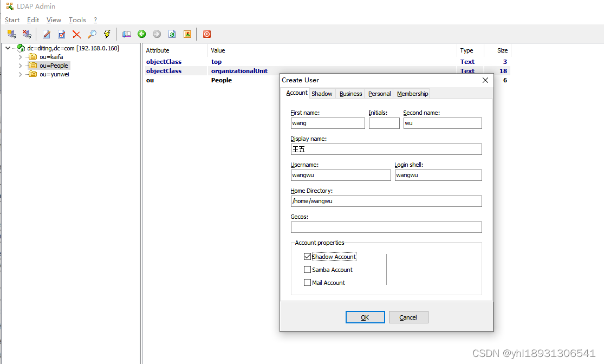
Task: Collapse the dc=diting,dc=com tree node
Action: tap(8, 48)
